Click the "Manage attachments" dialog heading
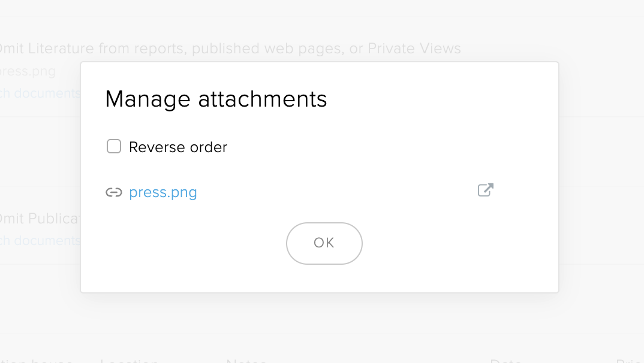Image resolution: width=644 pixels, height=363 pixels. pyautogui.click(x=216, y=99)
